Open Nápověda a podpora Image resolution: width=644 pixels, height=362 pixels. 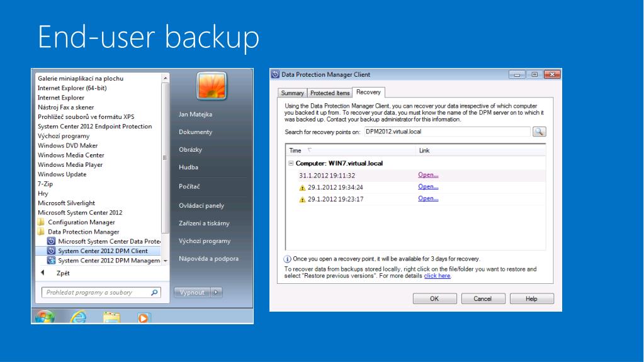coord(208,259)
